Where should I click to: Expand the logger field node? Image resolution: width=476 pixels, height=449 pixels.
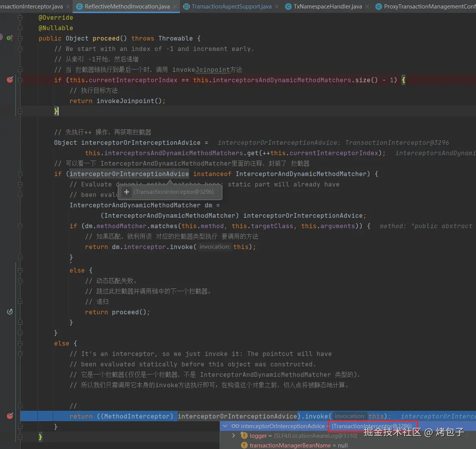point(234,435)
